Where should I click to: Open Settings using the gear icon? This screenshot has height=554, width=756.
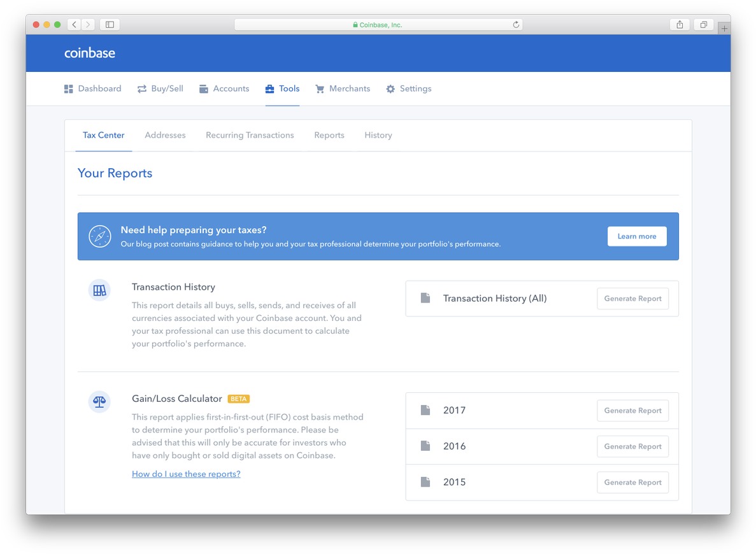(x=390, y=89)
